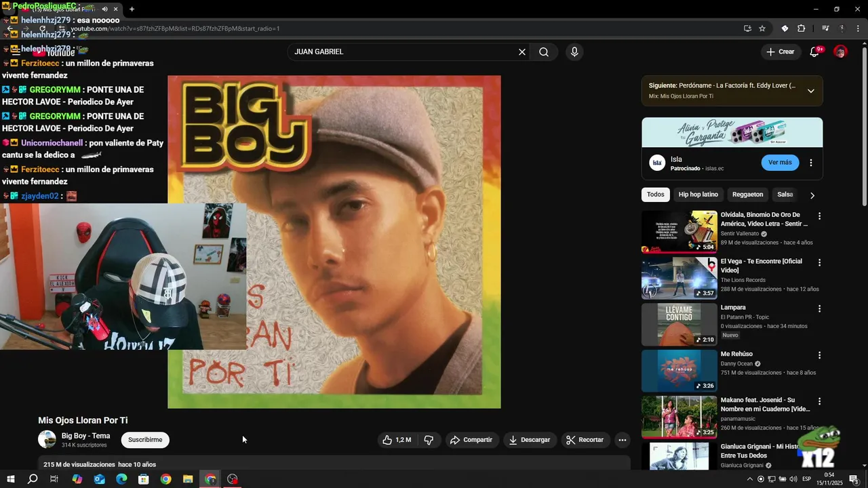Open Windows taskbar search
This screenshot has width=868, height=488.
pyautogui.click(x=33, y=479)
